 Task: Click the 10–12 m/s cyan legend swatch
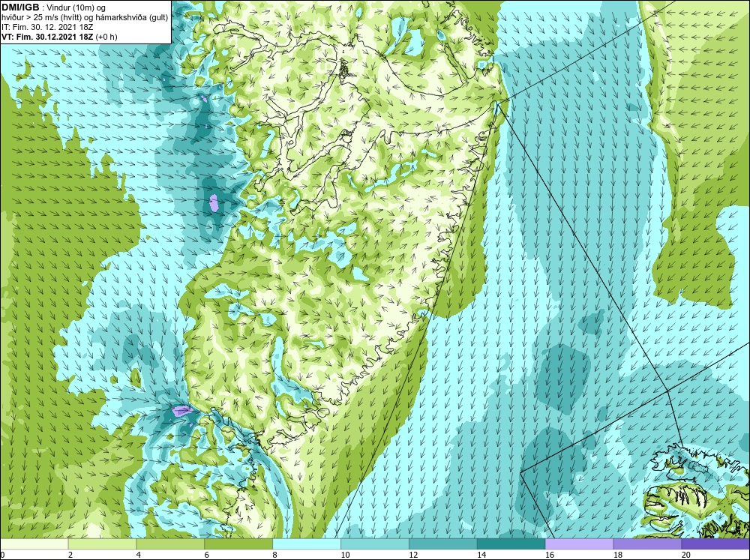[x=375, y=544]
